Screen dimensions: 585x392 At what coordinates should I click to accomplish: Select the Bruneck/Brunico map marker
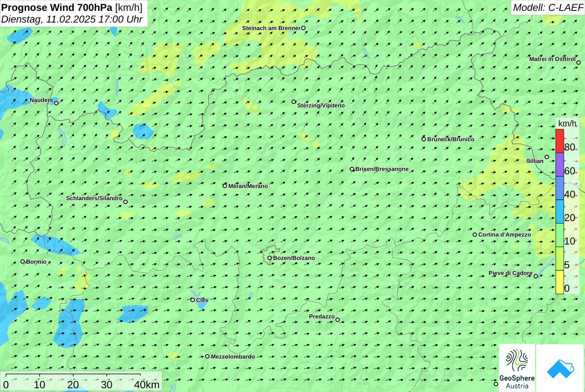point(424,139)
